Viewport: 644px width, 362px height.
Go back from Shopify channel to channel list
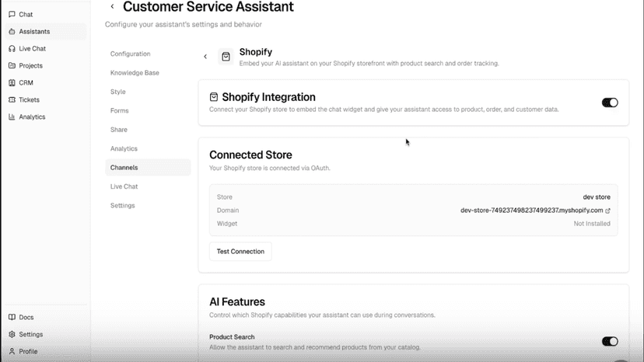pos(205,57)
